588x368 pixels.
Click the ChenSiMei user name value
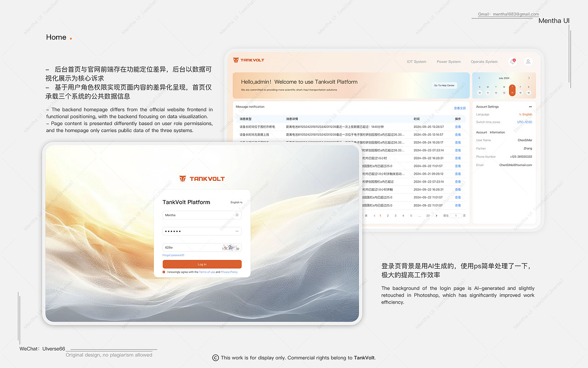tap(525, 140)
